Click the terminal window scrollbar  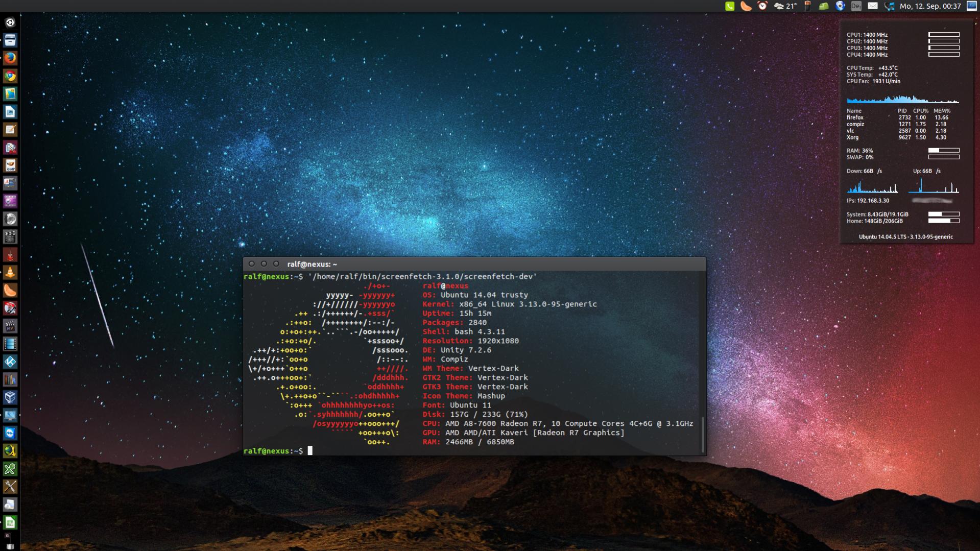703,434
